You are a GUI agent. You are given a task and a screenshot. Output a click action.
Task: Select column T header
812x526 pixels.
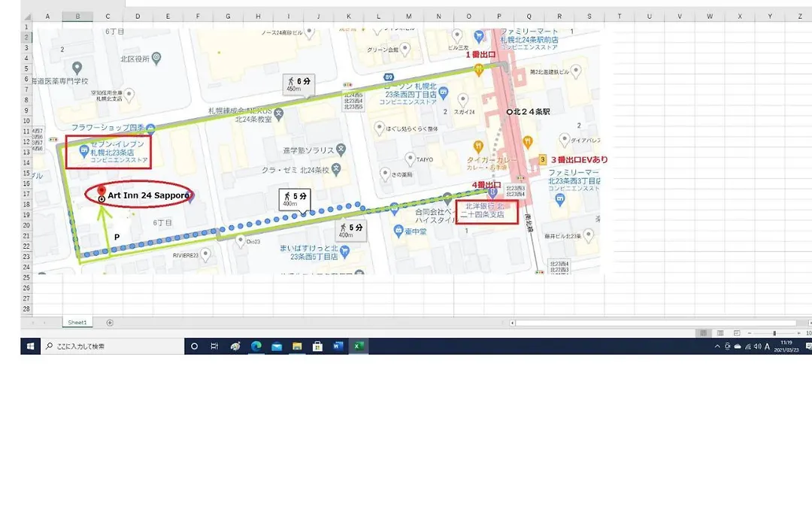click(x=620, y=17)
